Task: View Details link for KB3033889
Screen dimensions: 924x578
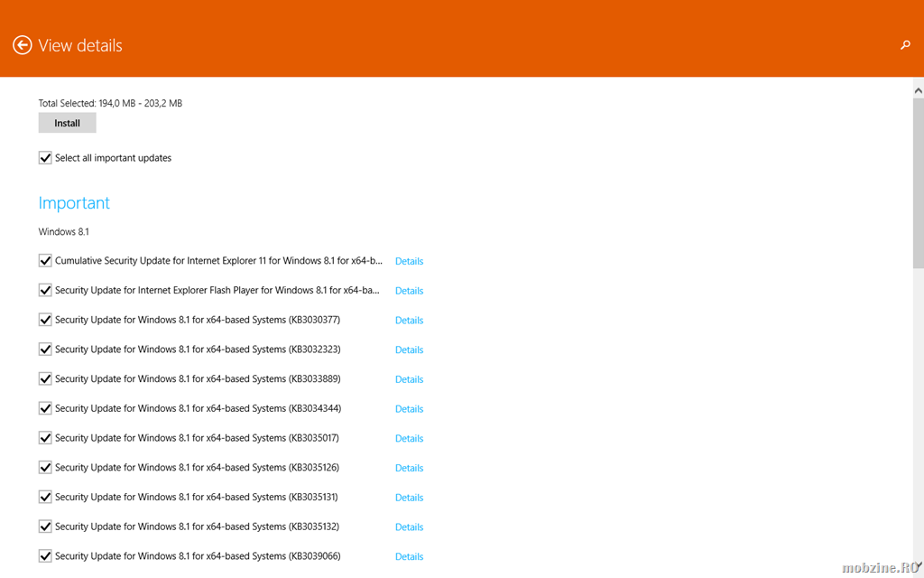Action: coord(409,379)
